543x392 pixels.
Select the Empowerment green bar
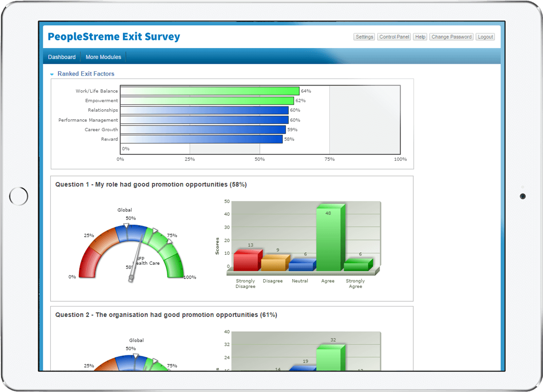point(207,101)
